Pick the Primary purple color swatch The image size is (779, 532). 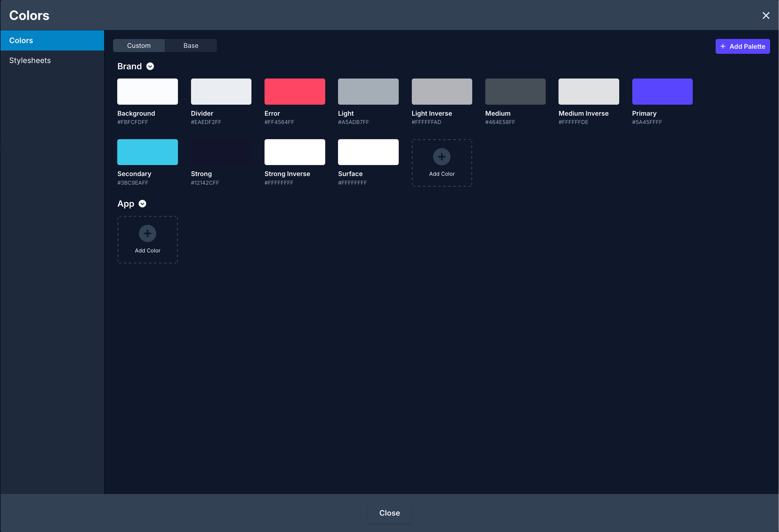click(x=662, y=92)
